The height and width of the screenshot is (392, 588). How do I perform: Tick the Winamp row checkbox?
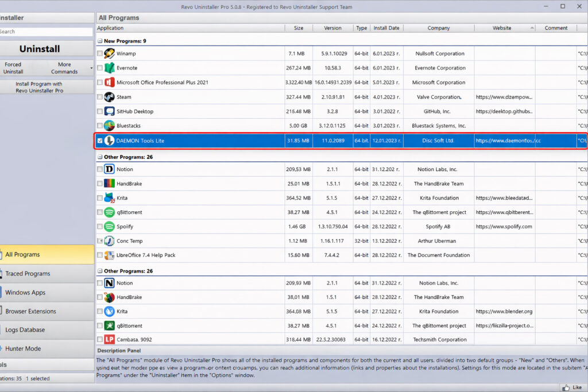pyautogui.click(x=100, y=53)
